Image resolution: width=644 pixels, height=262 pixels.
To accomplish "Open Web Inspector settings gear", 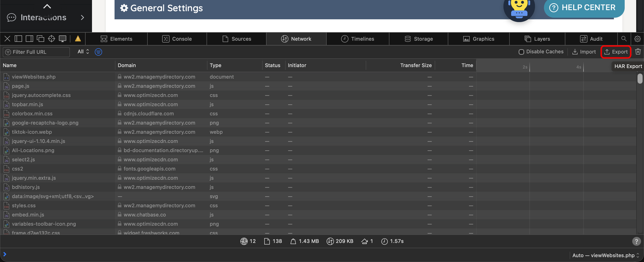I will (x=638, y=39).
